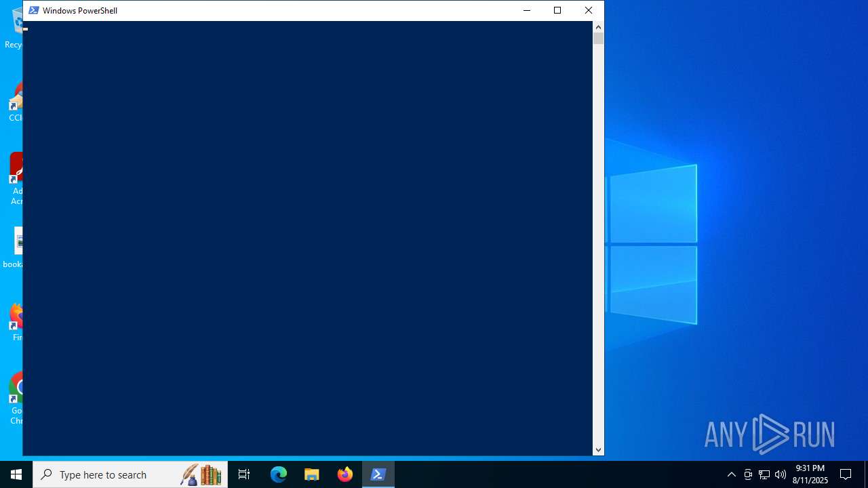
Task: Minimize the Windows PowerShell window
Action: coord(527,10)
